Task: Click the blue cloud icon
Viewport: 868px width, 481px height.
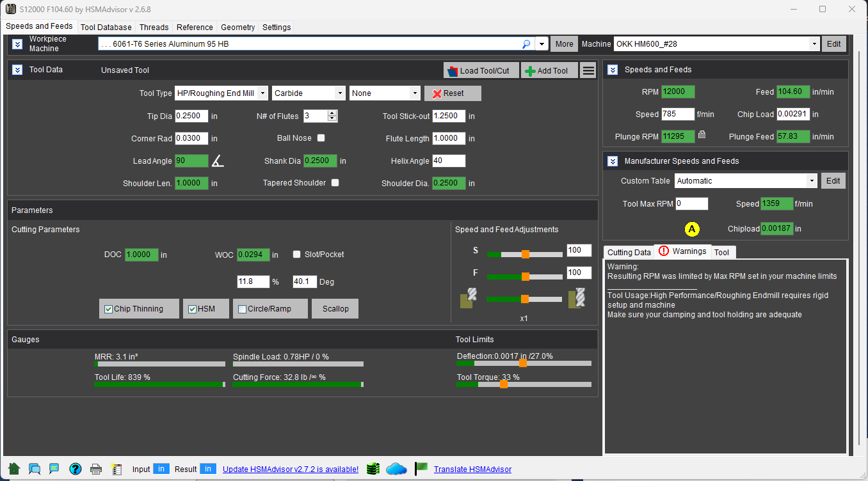Action: (396, 469)
